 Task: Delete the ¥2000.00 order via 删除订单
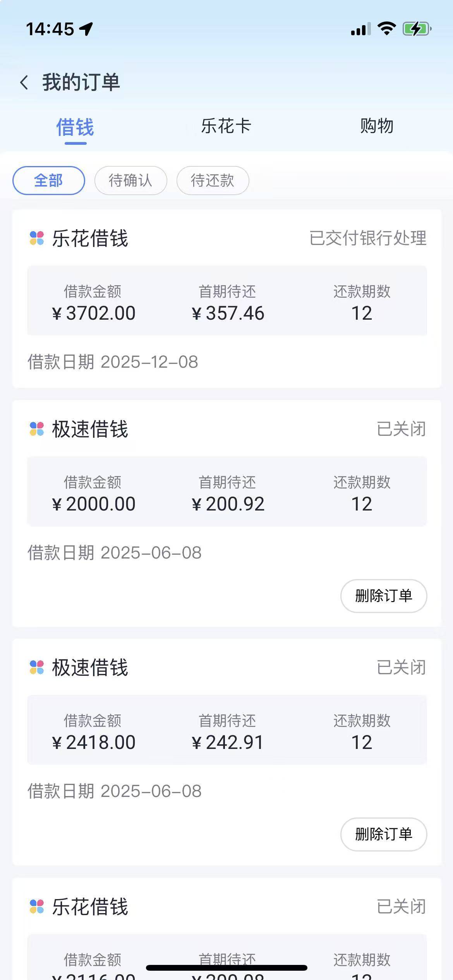click(x=383, y=596)
